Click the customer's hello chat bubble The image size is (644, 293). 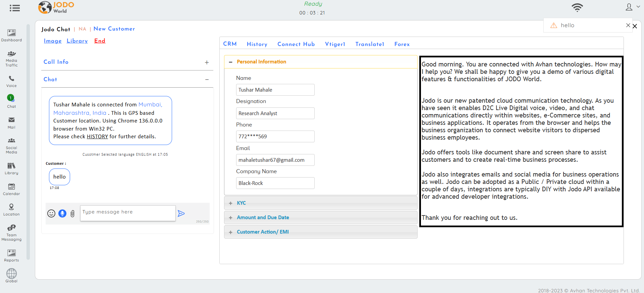(59, 177)
